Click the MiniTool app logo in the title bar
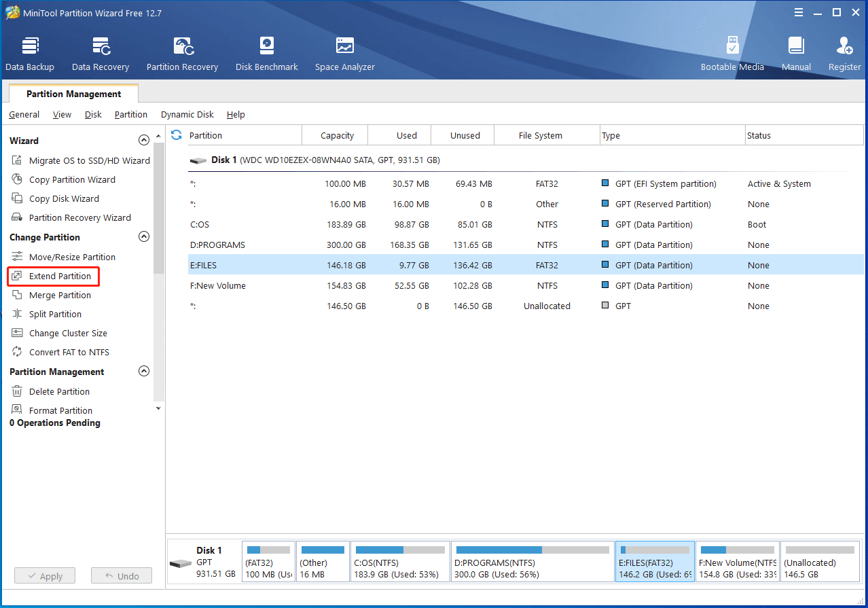Viewport: 868px width, 608px height. (x=12, y=13)
